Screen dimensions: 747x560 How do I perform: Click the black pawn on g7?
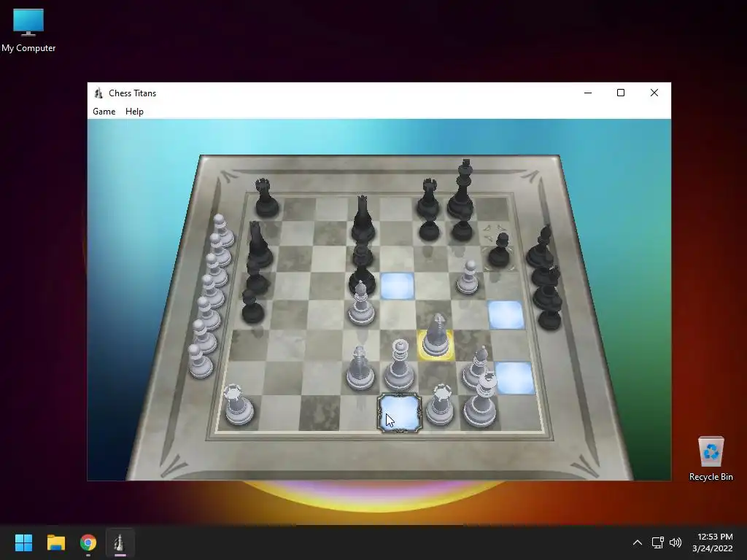[x=462, y=228]
